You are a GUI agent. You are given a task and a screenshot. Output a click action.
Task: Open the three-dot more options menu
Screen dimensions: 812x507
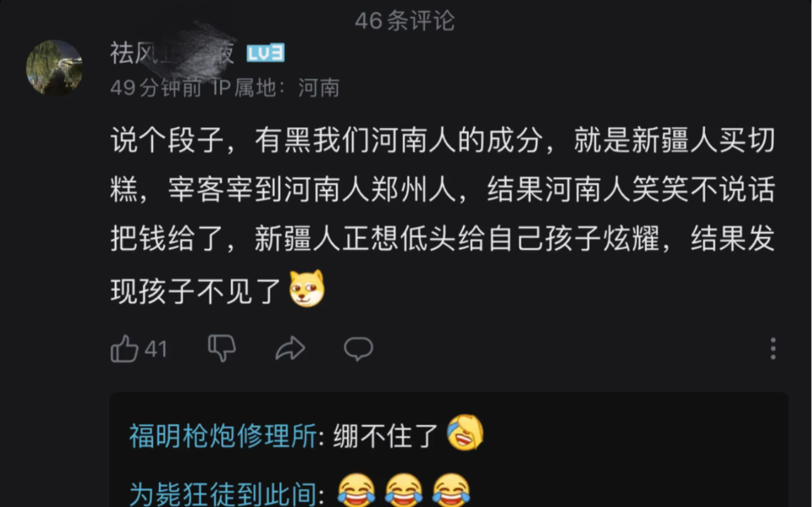click(773, 349)
